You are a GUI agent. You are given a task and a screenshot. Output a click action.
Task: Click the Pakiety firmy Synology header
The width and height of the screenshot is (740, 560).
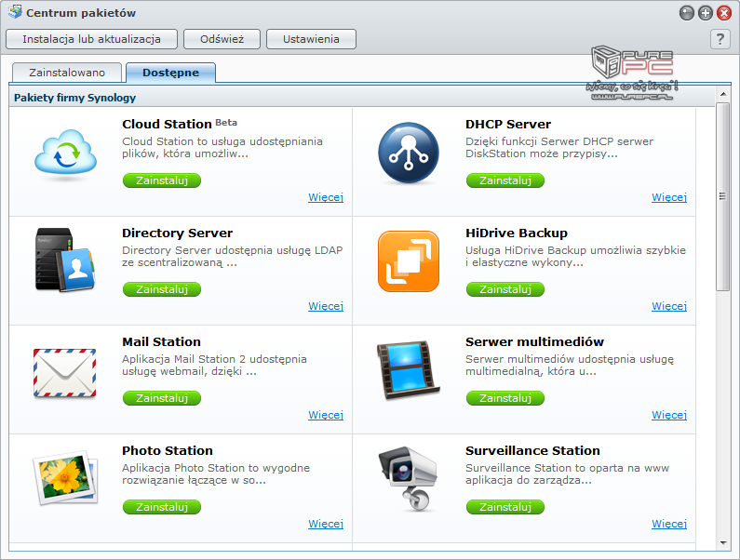[75, 98]
